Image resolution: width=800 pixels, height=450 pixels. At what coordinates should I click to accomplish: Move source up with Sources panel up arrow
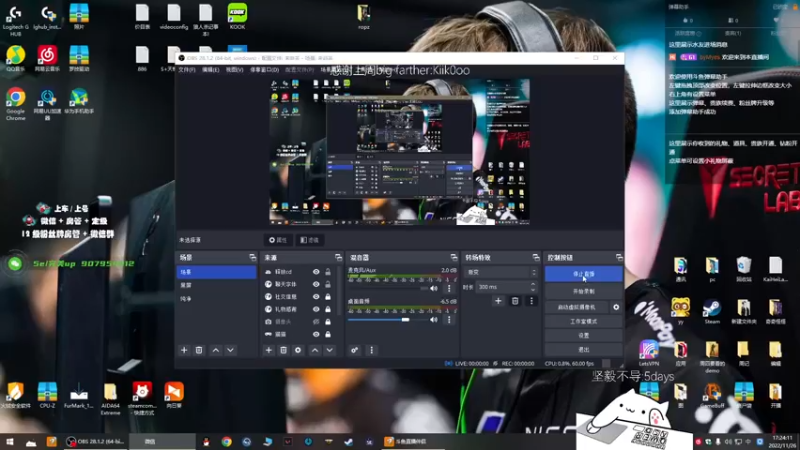click(x=315, y=350)
